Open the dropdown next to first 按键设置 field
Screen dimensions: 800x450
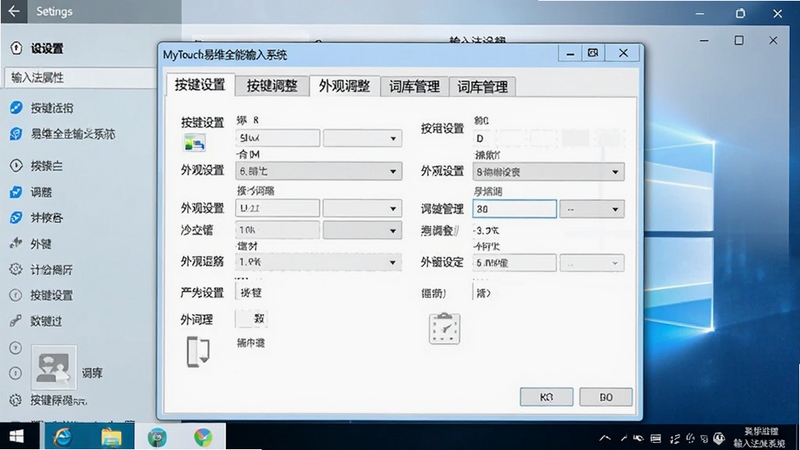(x=362, y=138)
